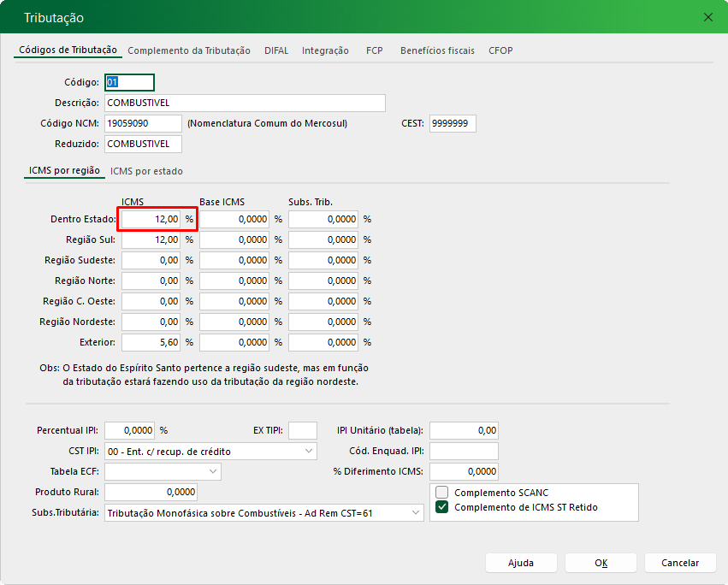Open the CFOP tab
728x585 pixels.
tap(500, 50)
